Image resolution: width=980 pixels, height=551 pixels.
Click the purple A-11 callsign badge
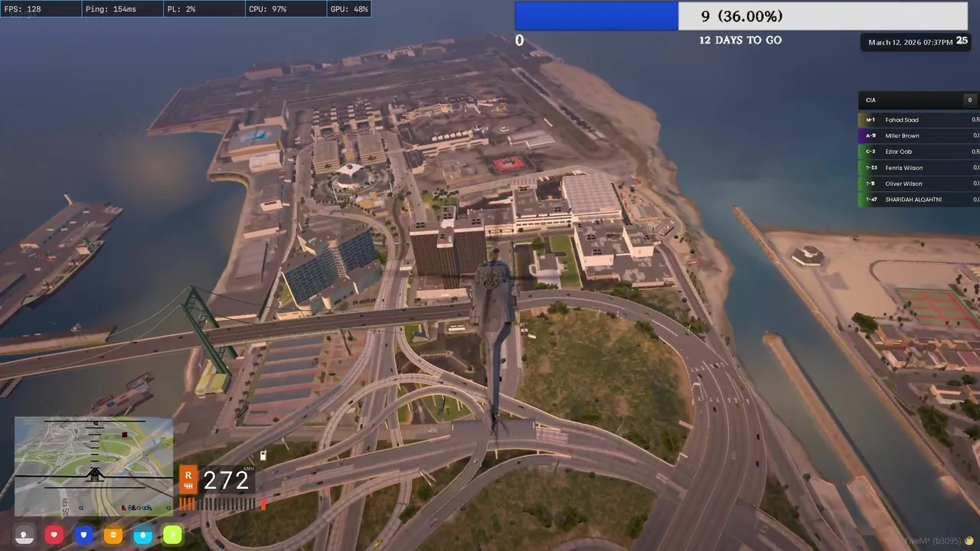point(870,136)
